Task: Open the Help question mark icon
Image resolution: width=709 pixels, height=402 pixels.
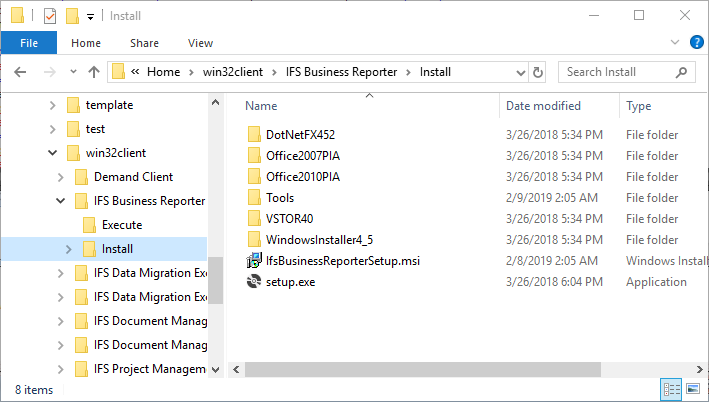Action: 697,43
